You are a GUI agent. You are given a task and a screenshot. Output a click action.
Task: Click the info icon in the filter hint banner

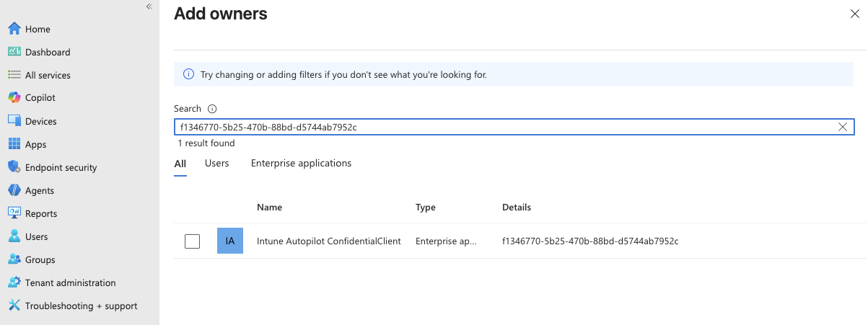(188, 74)
